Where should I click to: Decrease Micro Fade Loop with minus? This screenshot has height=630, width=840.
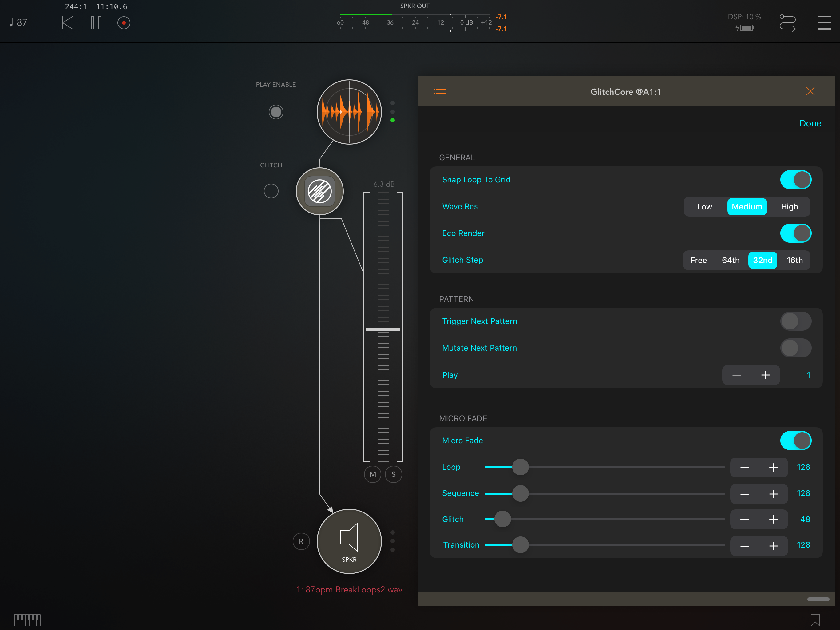[744, 467]
